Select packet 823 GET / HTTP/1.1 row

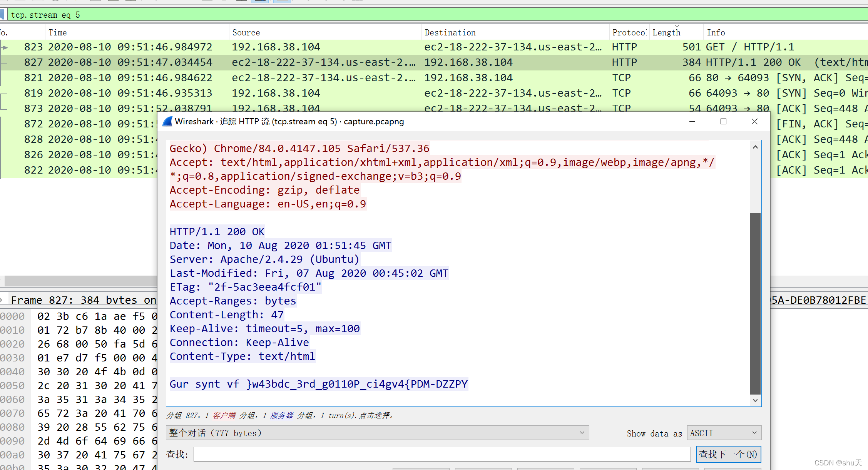pos(308,47)
